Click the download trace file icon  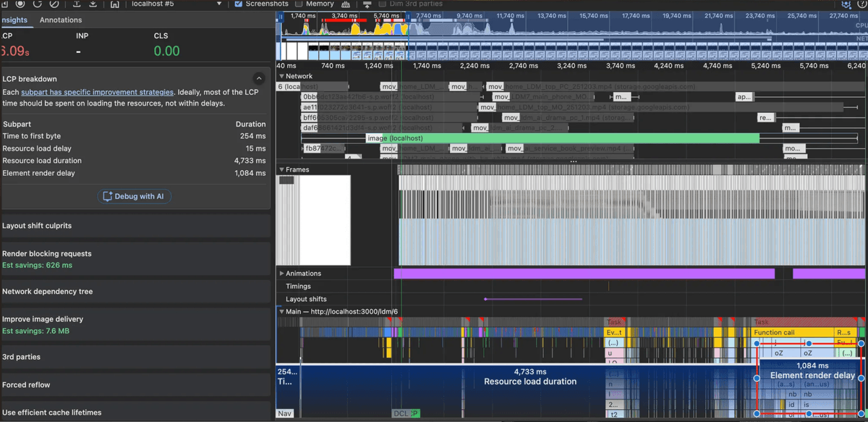click(x=94, y=4)
